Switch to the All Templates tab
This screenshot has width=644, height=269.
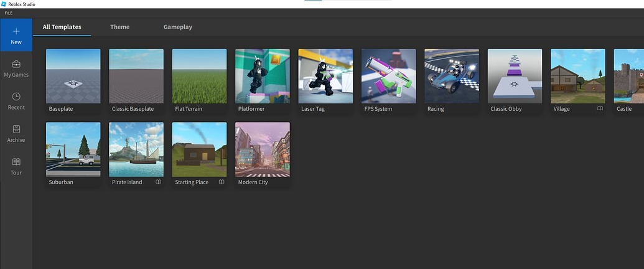point(62,27)
